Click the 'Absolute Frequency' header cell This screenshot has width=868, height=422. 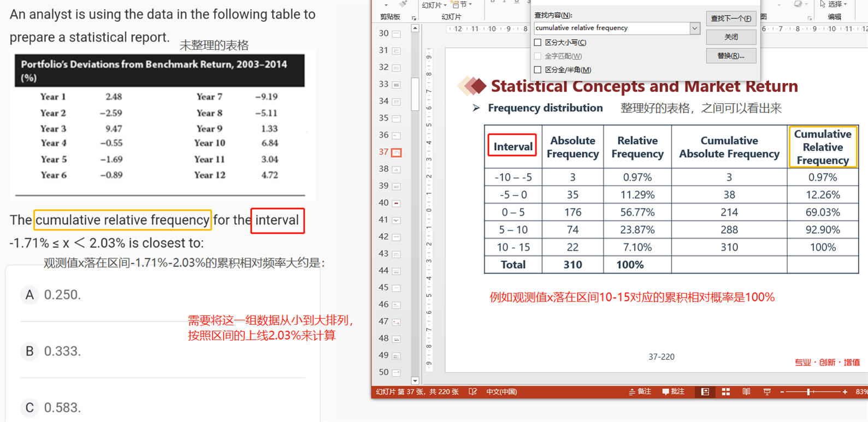[572, 147]
